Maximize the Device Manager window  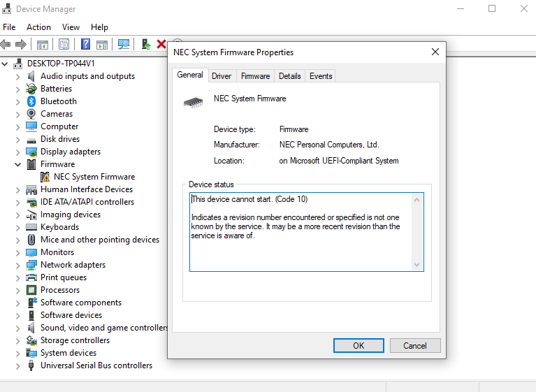click(492, 8)
